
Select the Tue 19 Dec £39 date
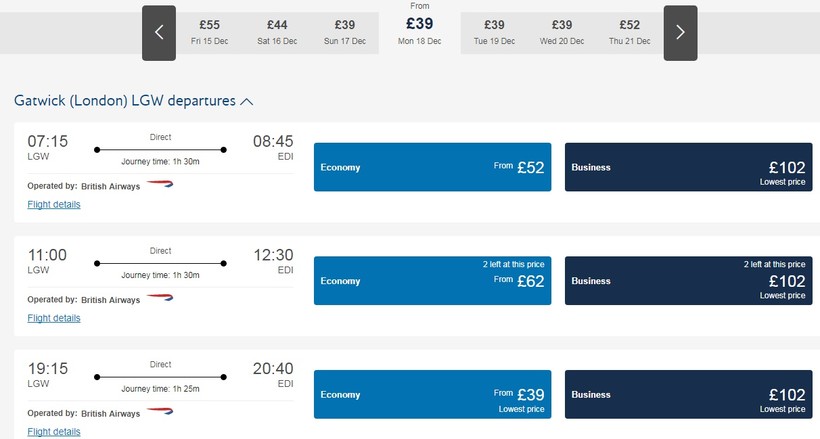click(494, 32)
